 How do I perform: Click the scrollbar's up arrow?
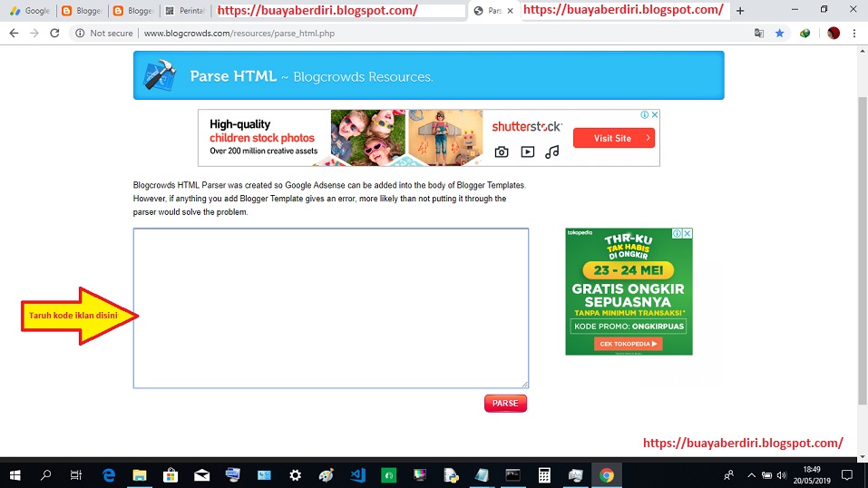click(863, 51)
